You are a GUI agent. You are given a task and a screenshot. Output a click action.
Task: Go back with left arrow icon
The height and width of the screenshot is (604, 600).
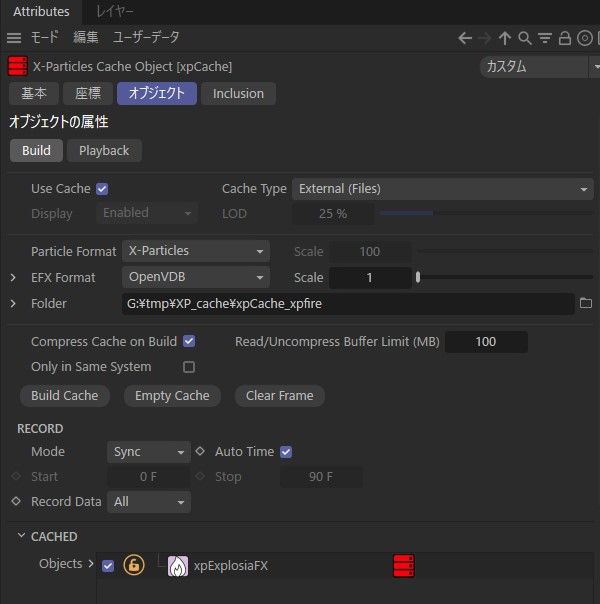pyautogui.click(x=465, y=38)
